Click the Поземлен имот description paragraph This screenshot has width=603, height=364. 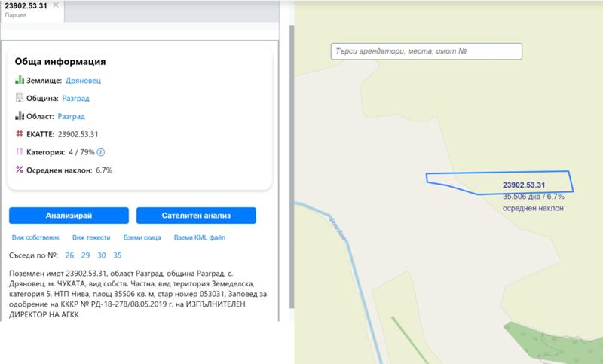tap(138, 294)
